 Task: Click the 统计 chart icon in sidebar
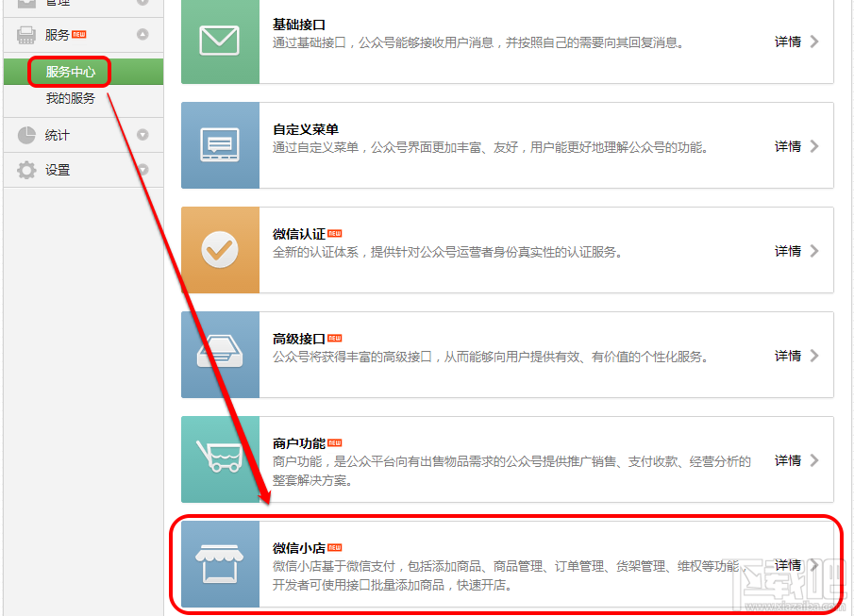coord(28,135)
